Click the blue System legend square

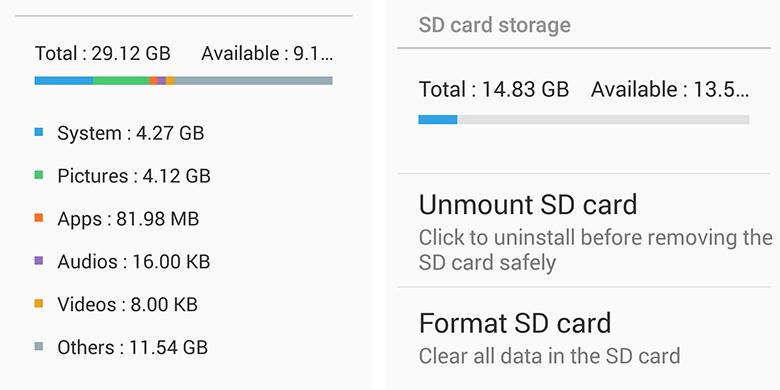pos(39,132)
